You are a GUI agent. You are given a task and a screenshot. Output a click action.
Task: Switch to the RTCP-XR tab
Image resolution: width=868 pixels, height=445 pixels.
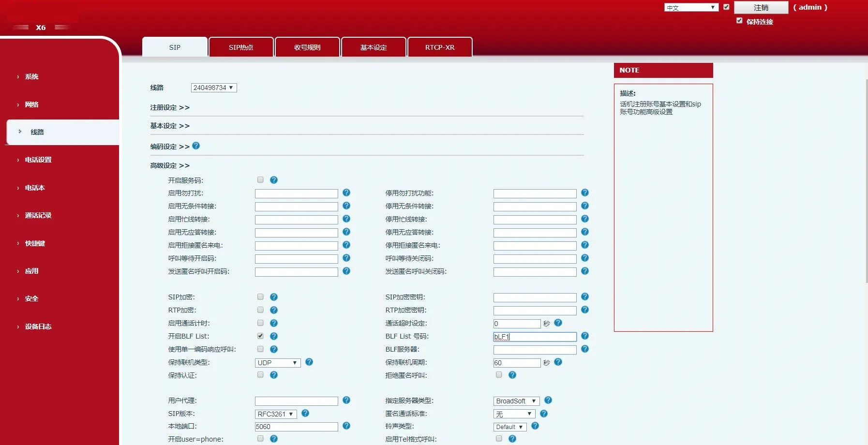(x=439, y=47)
